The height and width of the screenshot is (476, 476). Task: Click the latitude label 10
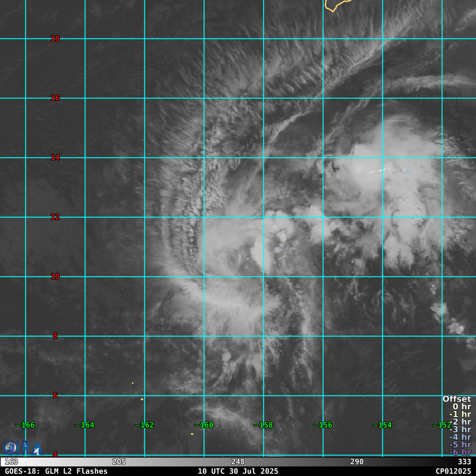point(55,277)
